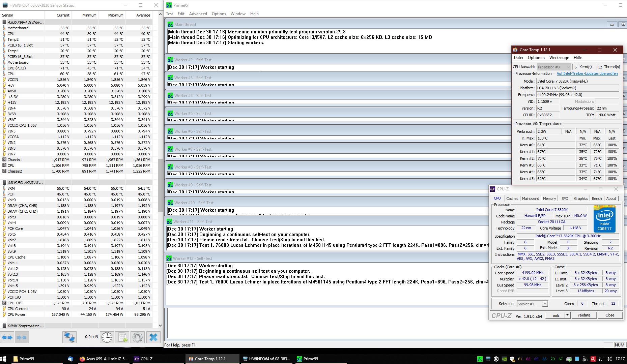The width and height of the screenshot is (627, 364).
Task: Click green Prime95 tray icon
Action: (x=480, y=359)
